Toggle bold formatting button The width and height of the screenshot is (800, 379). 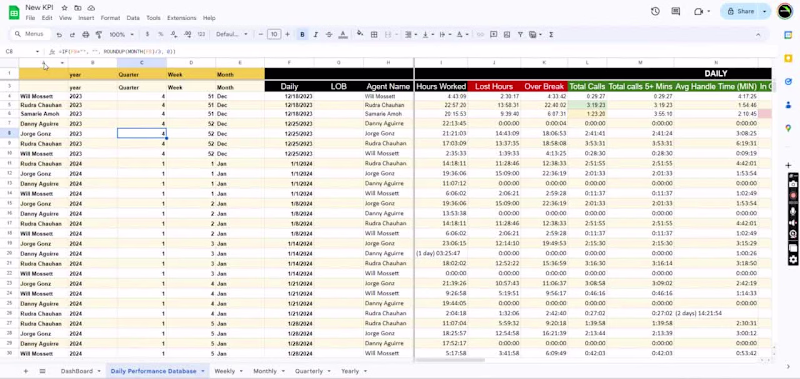(303, 34)
